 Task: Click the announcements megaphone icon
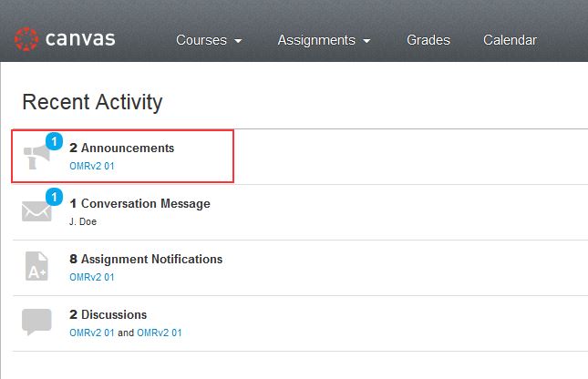tap(36, 157)
